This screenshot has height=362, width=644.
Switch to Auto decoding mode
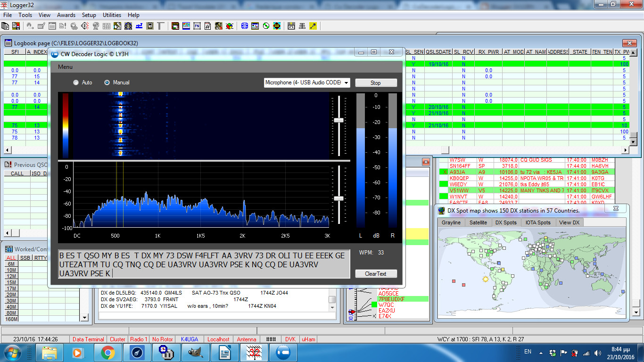[x=75, y=82]
